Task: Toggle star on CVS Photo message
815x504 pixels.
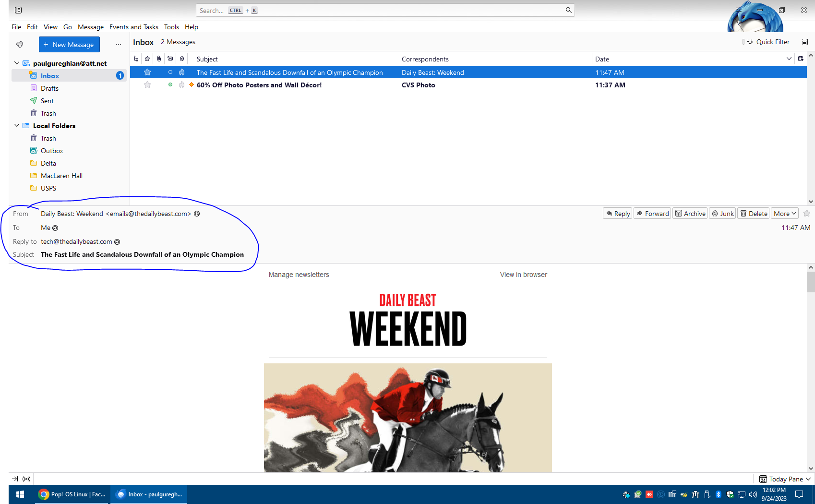Action: click(147, 85)
